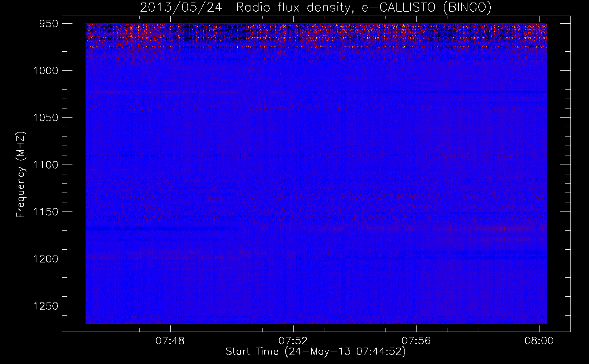
Task: Select the 1000 frequency axis label
Action: (x=46, y=71)
